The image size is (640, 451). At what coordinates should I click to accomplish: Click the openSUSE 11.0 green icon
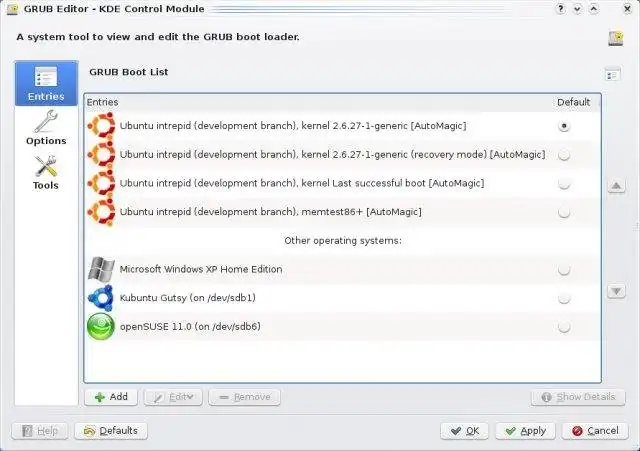coord(101,327)
